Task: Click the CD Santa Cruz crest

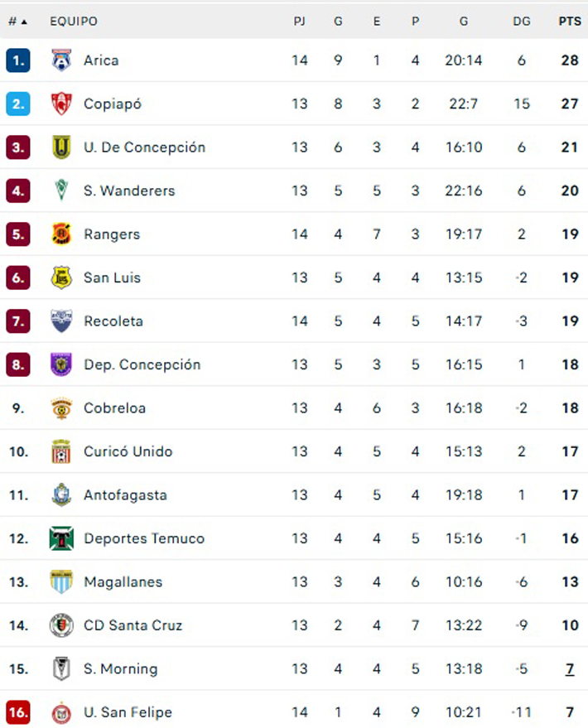Action: click(x=61, y=625)
